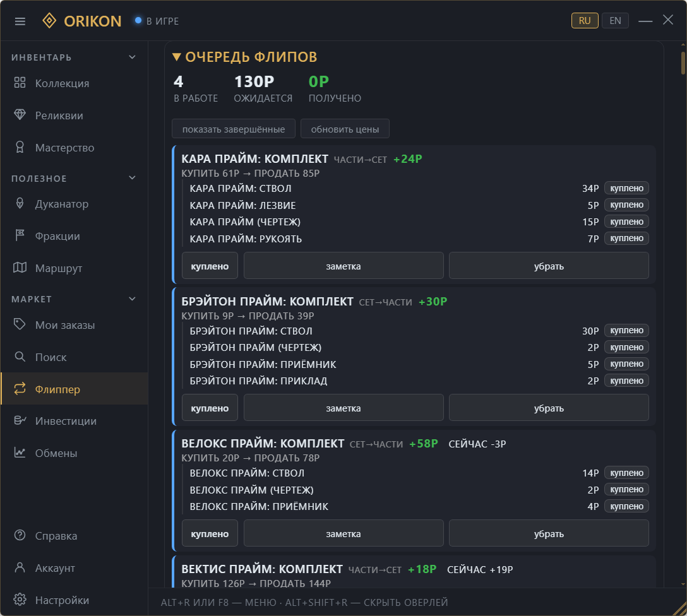Click обновить цены button
The height and width of the screenshot is (616, 687).
coord(345,129)
